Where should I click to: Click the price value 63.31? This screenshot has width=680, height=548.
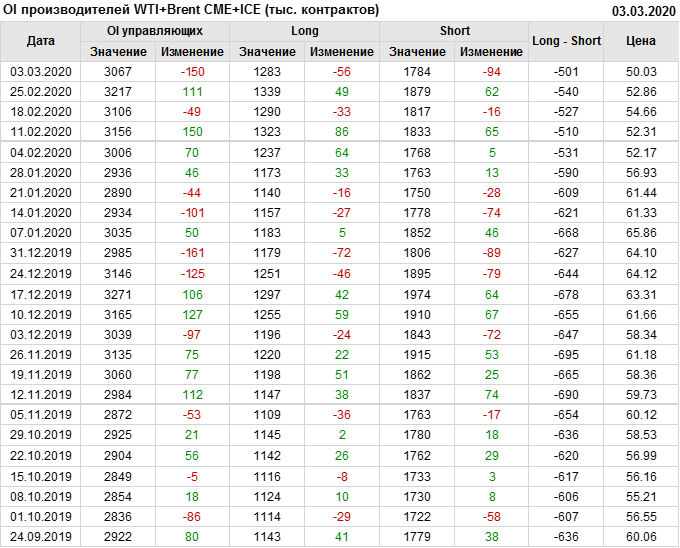click(641, 294)
